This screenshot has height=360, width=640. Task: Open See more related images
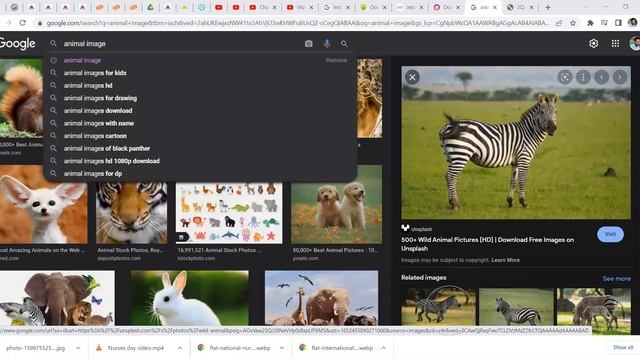pos(616,279)
